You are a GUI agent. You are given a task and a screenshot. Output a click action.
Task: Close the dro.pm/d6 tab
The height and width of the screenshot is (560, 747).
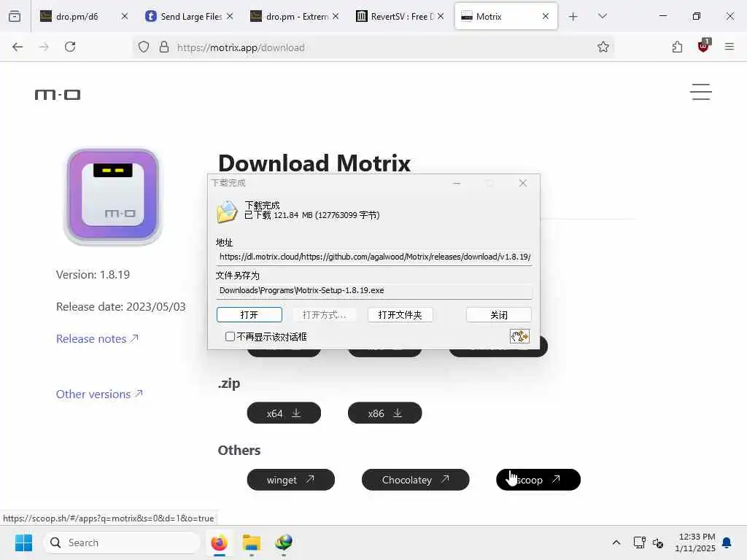pos(124,16)
